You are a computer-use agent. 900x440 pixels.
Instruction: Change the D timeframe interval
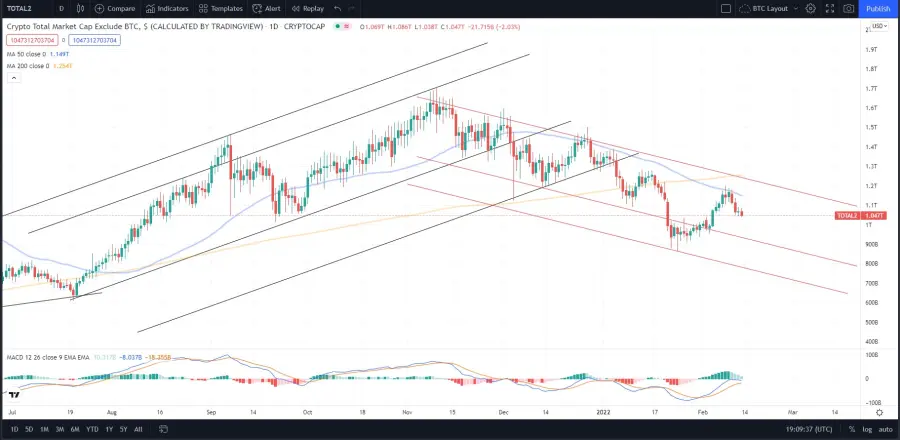(x=61, y=9)
